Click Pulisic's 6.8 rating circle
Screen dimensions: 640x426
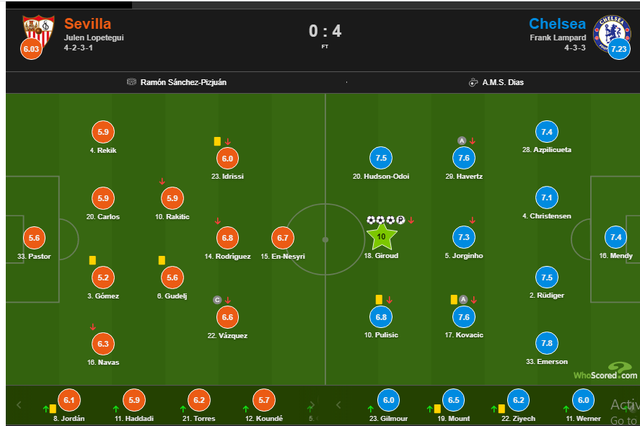pos(380,316)
